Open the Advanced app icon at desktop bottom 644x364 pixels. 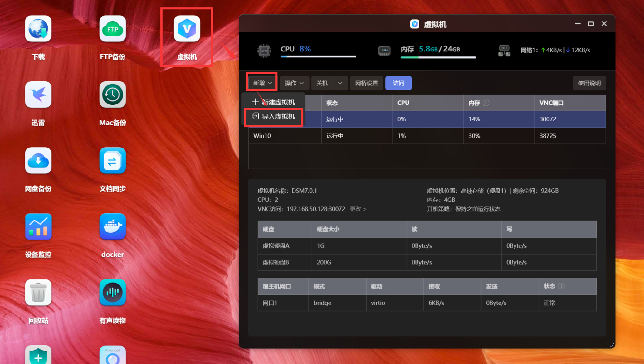tap(113, 355)
